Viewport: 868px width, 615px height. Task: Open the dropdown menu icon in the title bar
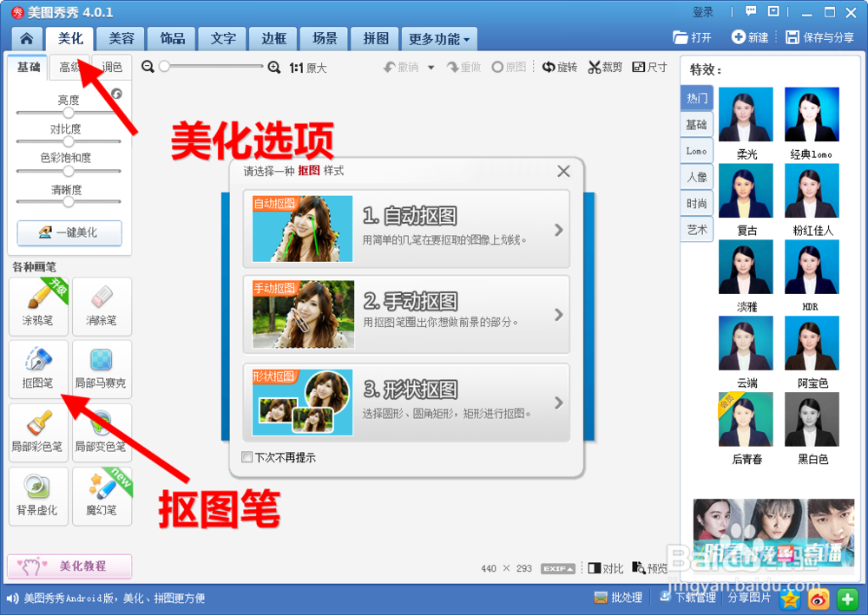point(773,11)
